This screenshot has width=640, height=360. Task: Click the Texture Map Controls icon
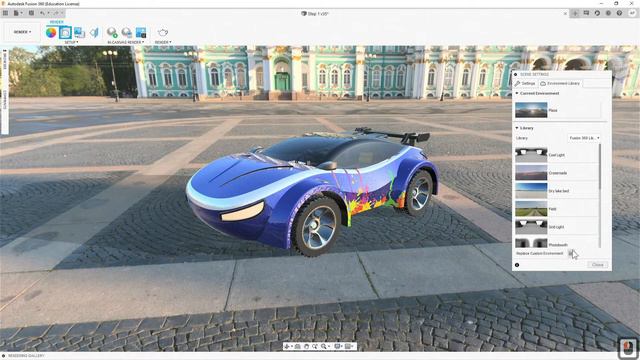click(94, 33)
